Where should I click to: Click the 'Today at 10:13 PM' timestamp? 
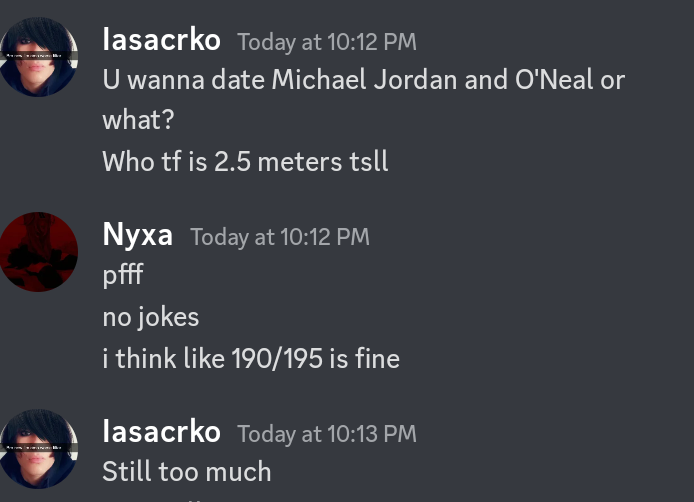pyautogui.click(x=327, y=434)
